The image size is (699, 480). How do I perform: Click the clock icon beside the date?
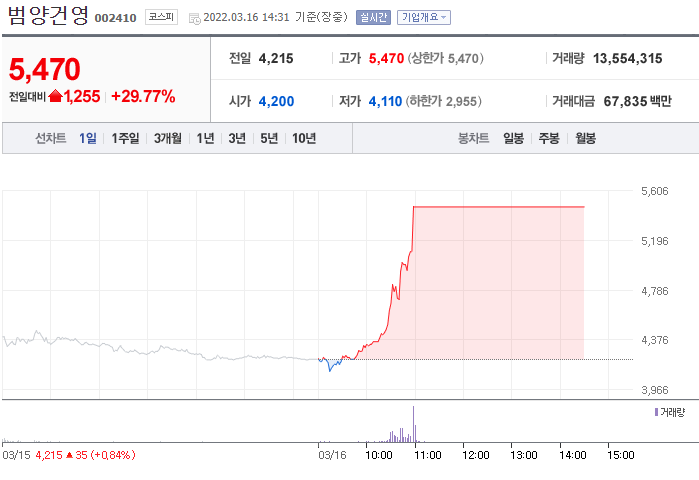[194, 18]
